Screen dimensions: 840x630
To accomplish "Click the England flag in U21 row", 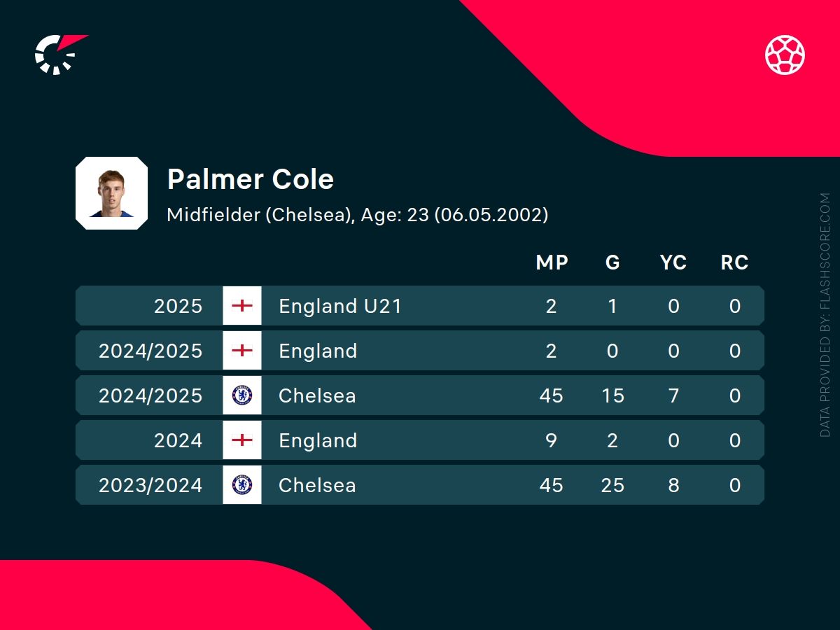I will [x=242, y=306].
